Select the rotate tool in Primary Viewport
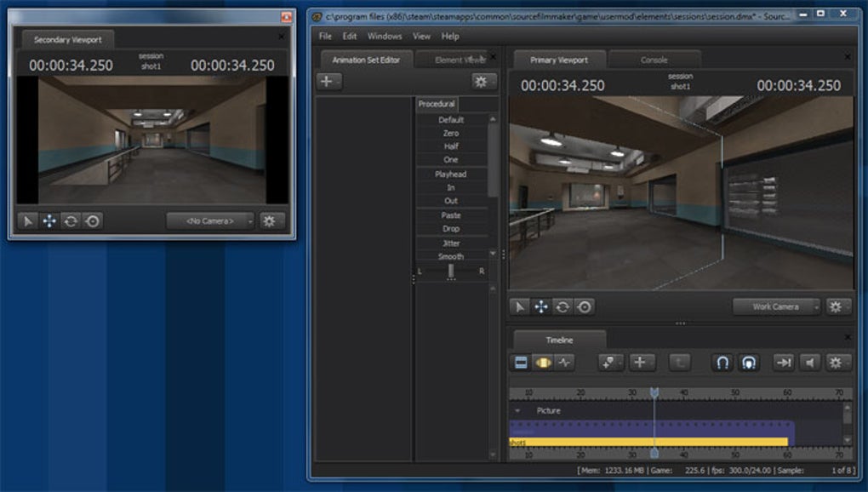 coord(562,306)
